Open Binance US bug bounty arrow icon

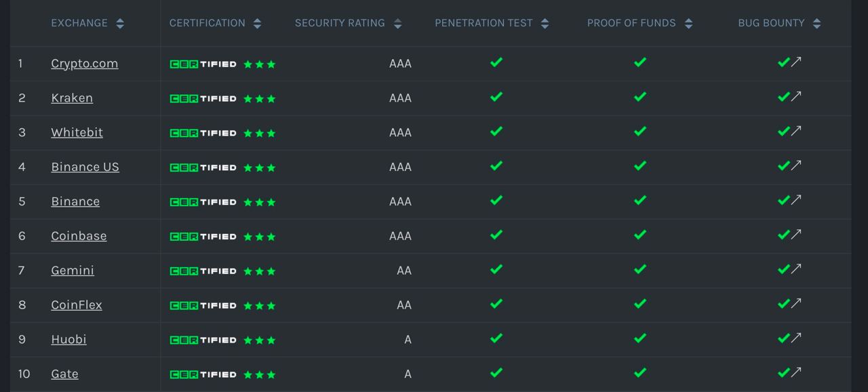[x=796, y=165]
